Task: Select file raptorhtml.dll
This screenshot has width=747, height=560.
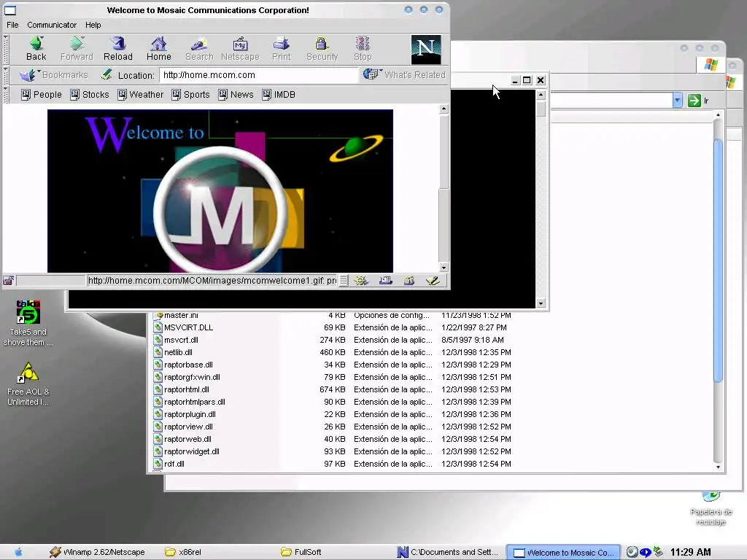Action: tap(186, 389)
